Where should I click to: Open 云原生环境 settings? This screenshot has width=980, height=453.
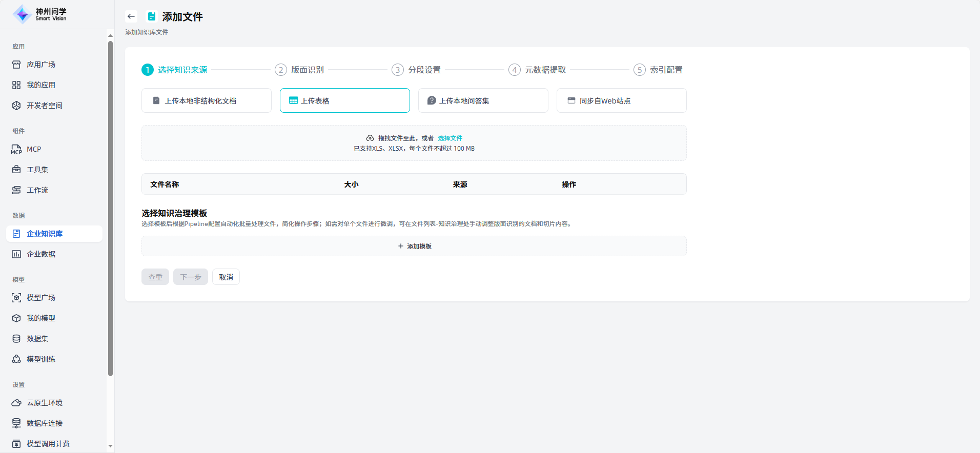(45, 403)
